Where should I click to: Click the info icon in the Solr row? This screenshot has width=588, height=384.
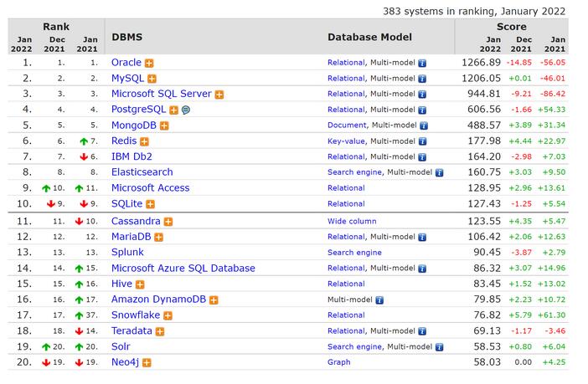[x=439, y=347]
